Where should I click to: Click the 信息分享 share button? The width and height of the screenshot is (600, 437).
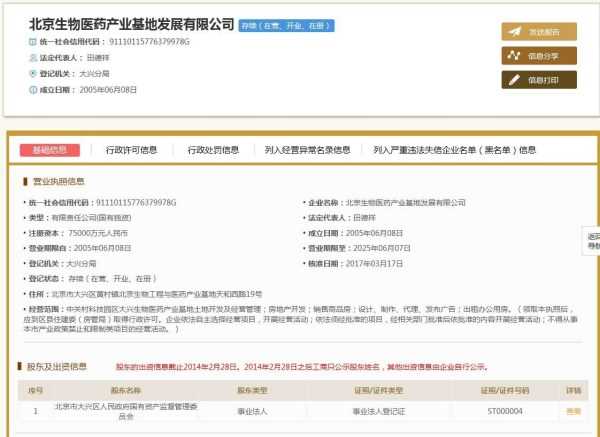[x=539, y=56]
